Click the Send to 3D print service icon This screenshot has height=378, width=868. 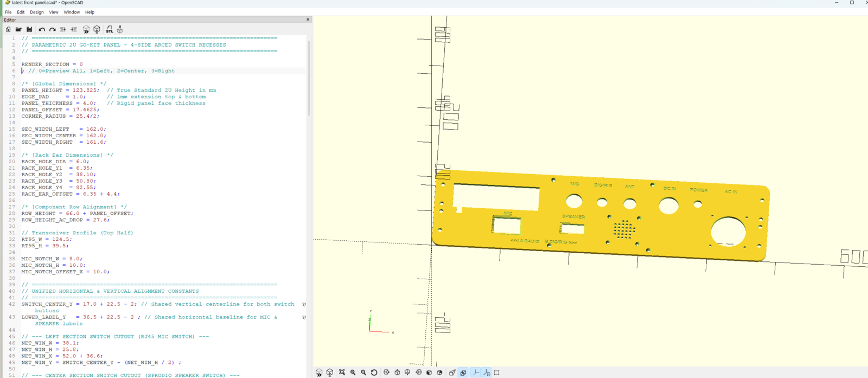120,29
